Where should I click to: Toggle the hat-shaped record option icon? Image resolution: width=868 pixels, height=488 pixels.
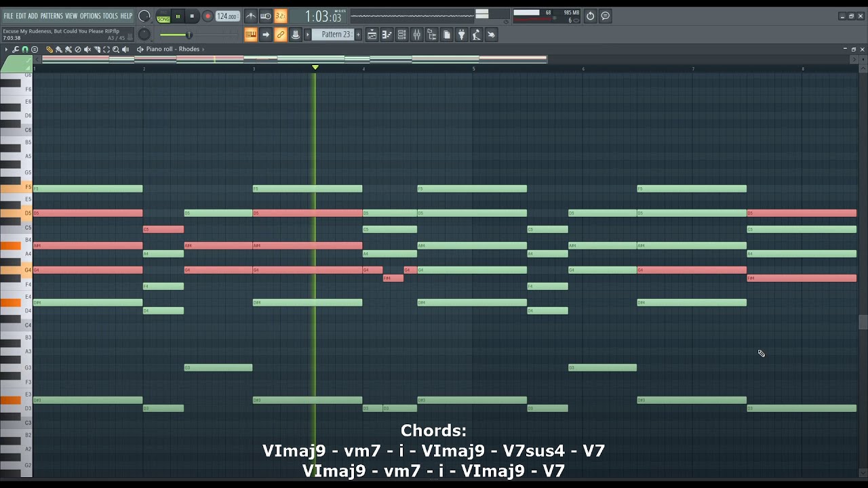(296, 35)
